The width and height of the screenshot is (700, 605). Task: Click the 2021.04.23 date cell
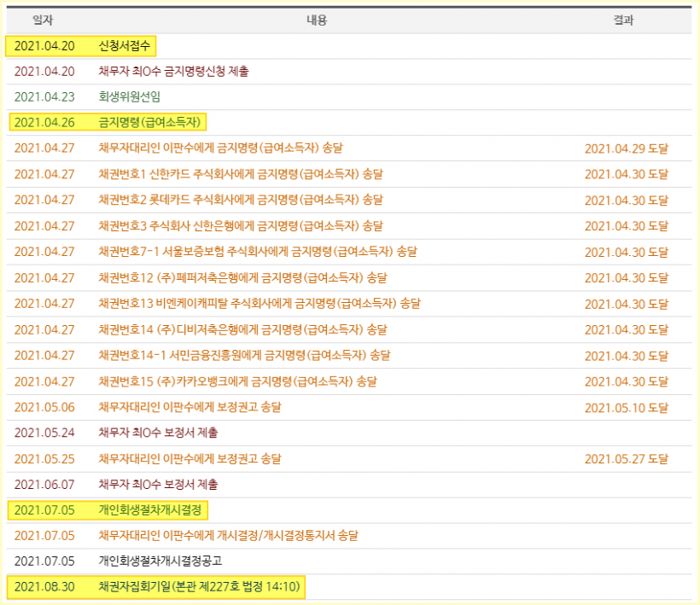click(44, 96)
